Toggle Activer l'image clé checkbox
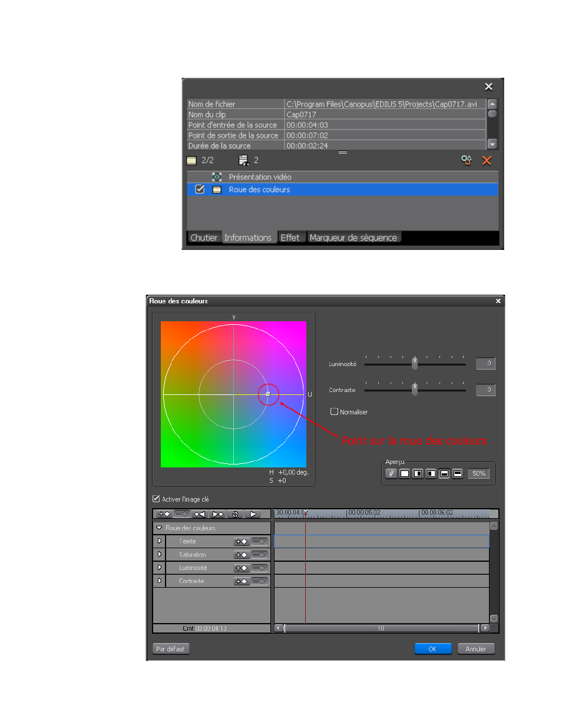The height and width of the screenshot is (728, 562). (156, 499)
